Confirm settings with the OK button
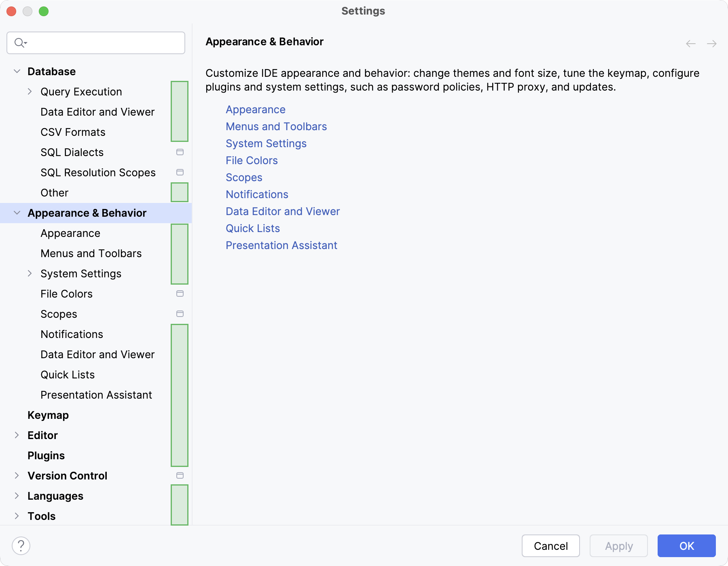Screen dimensions: 728x566 (686, 546)
